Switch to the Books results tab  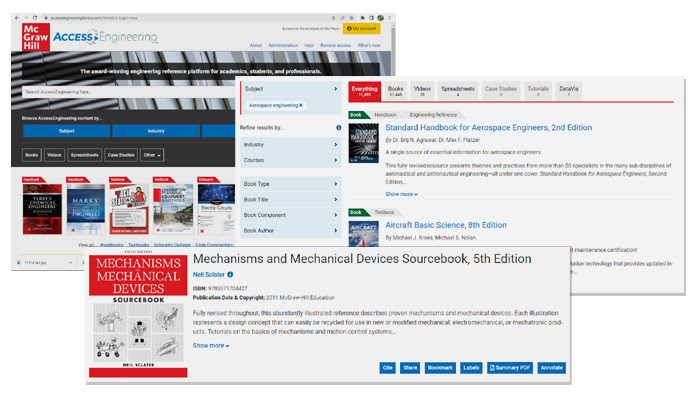pyautogui.click(x=396, y=91)
